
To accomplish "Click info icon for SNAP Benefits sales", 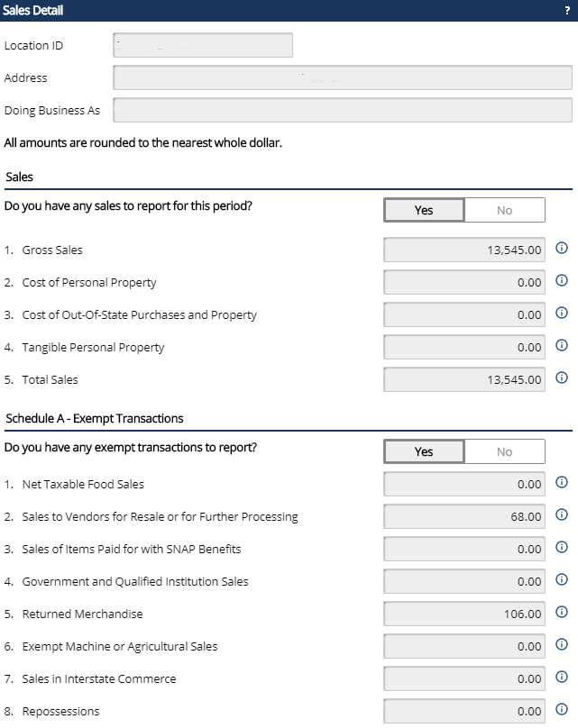I will point(562,548).
